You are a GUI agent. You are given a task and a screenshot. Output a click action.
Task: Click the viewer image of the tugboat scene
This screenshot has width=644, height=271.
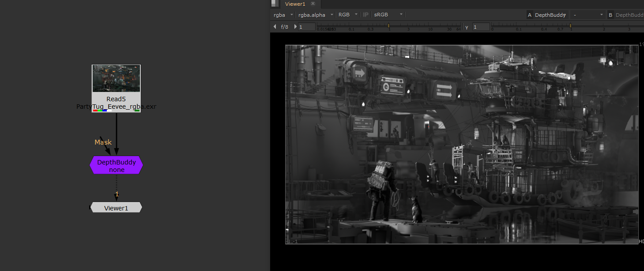pyautogui.click(x=462, y=144)
